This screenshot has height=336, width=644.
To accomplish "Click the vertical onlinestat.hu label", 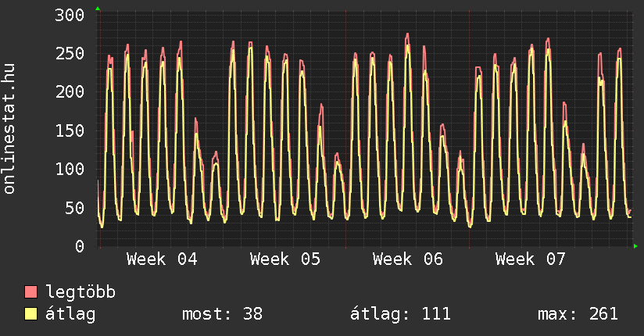I will click(10, 129).
